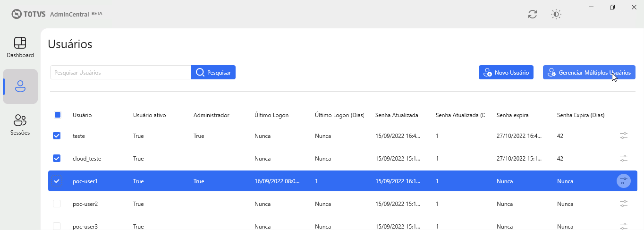
Task: Click Gerenciar Múltiplos Usuários button
Action: click(x=589, y=72)
